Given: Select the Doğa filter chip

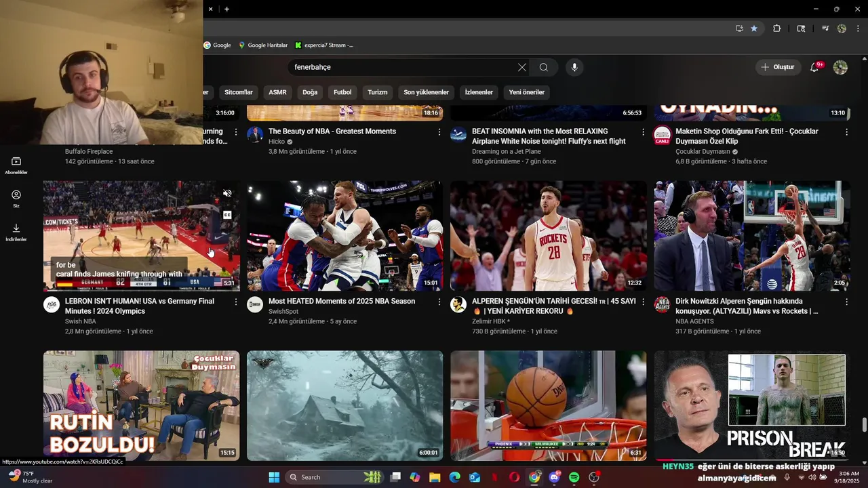Looking at the screenshot, I should (310, 92).
